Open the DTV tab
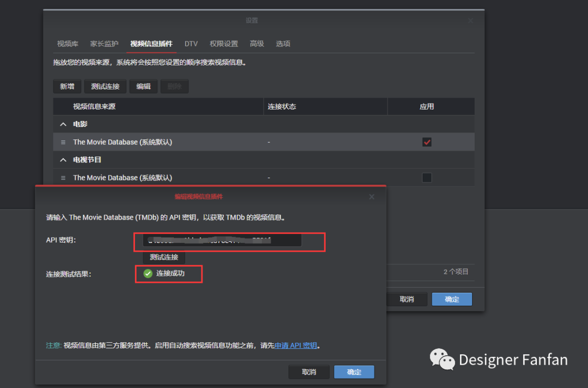Screen dimensions: 588x388 tap(191, 44)
